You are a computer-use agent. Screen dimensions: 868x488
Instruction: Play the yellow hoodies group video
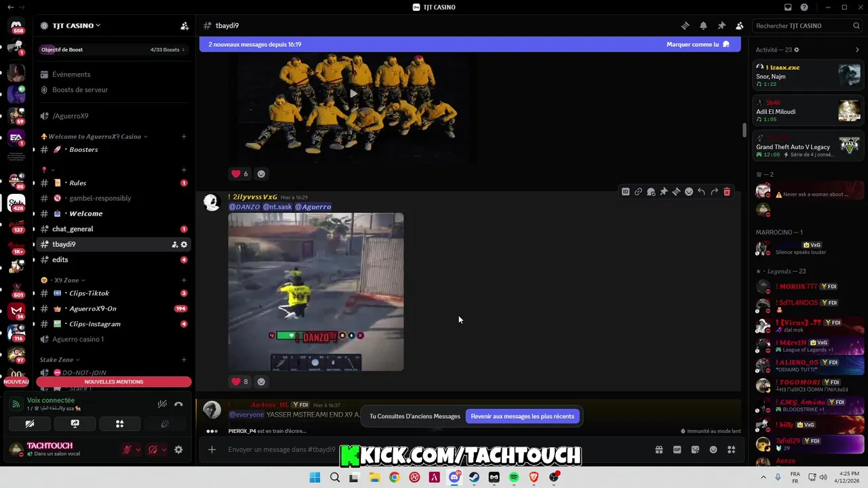tap(353, 94)
